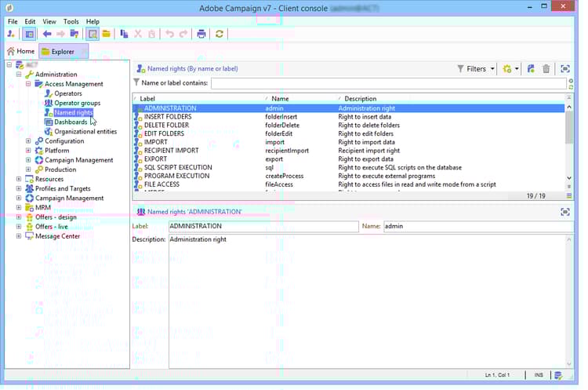The height and width of the screenshot is (390, 588).
Task: Click the yellow folder icon in toolbar
Action: (x=105, y=34)
